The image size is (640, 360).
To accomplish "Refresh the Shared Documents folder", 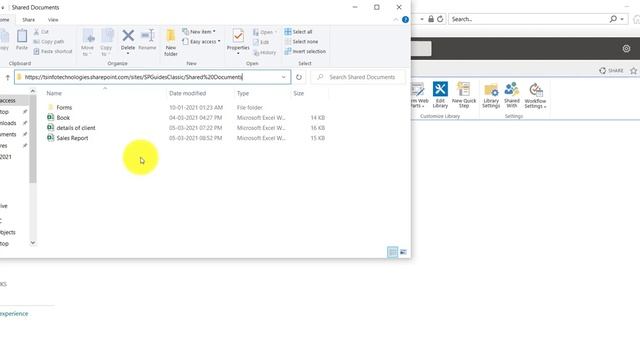I will (x=299, y=77).
